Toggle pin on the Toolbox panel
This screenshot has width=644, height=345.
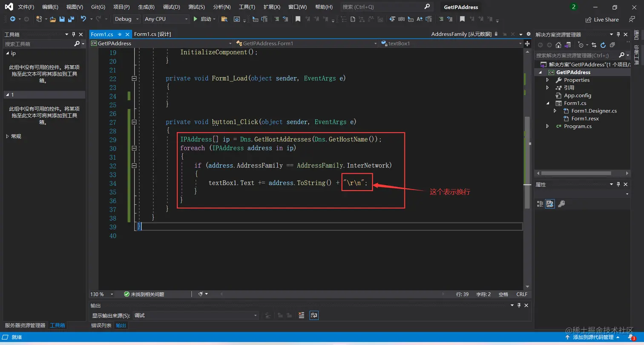pyautogui.click(x=74, y=34)
